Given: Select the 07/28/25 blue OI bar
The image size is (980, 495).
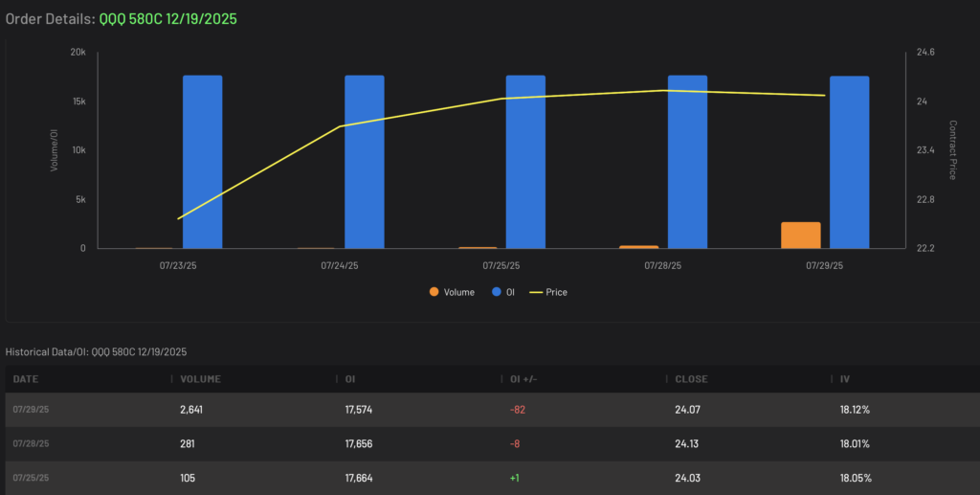Looking at the screenshot, I should tap(687, 162).
